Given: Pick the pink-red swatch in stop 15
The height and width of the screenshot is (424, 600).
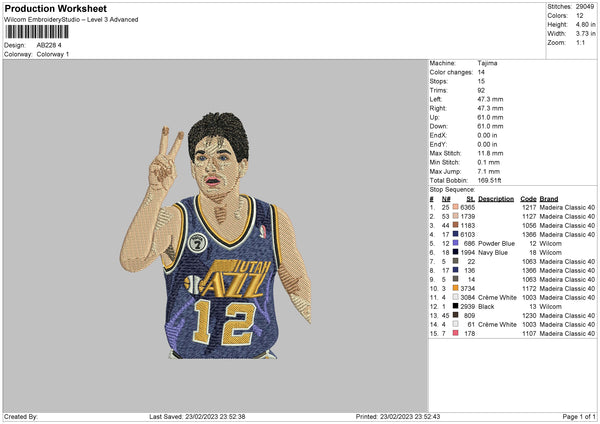Looking at the screenshot, I should (455, 333).
